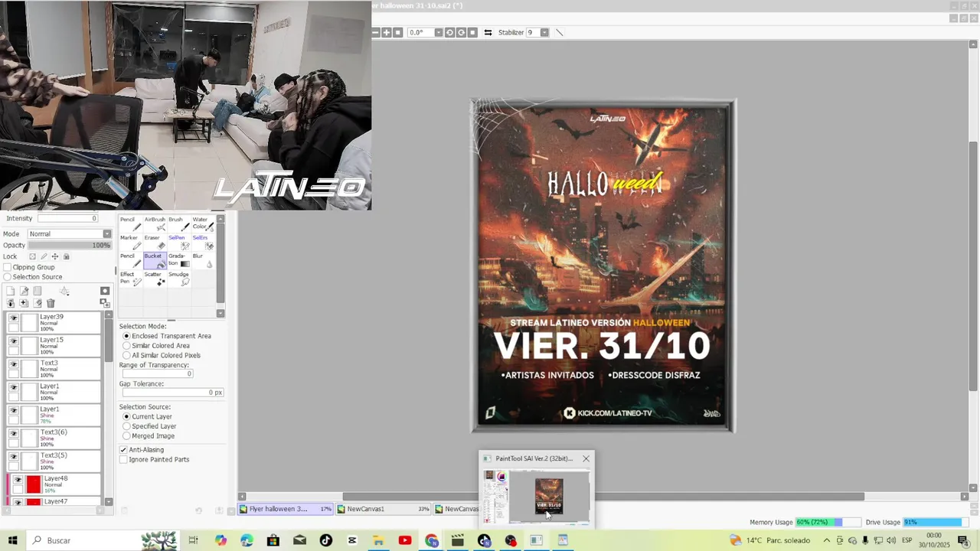
Task: Click the delete layer trash icon
Action: click(x=51, y=303)
